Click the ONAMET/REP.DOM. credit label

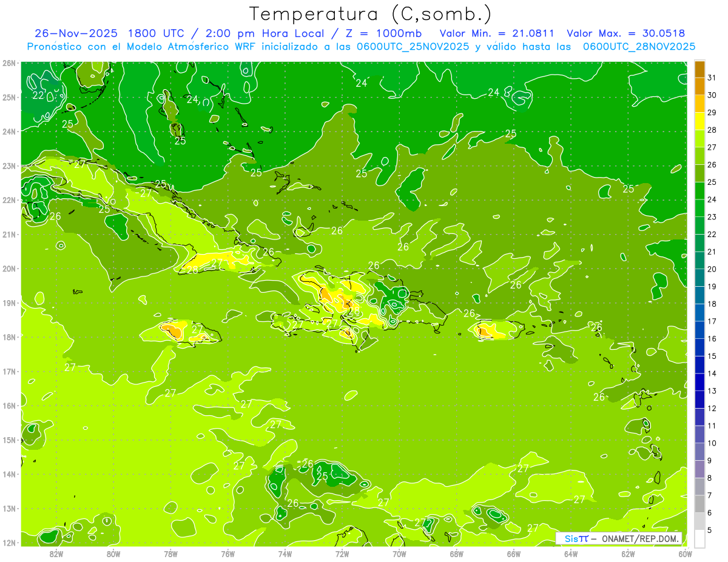tap(641, 538)
